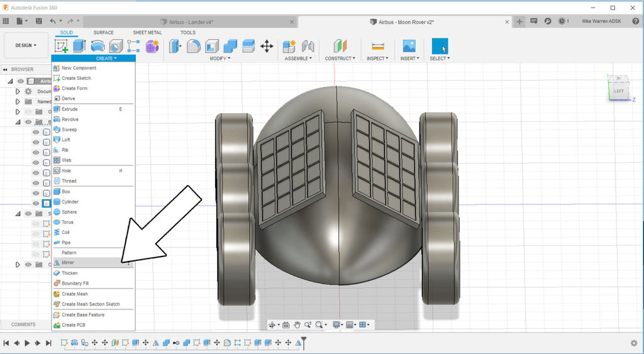The image size is (644, 354).
Task: Click the ViewCube LEFT face
Action: coord(619,91)
